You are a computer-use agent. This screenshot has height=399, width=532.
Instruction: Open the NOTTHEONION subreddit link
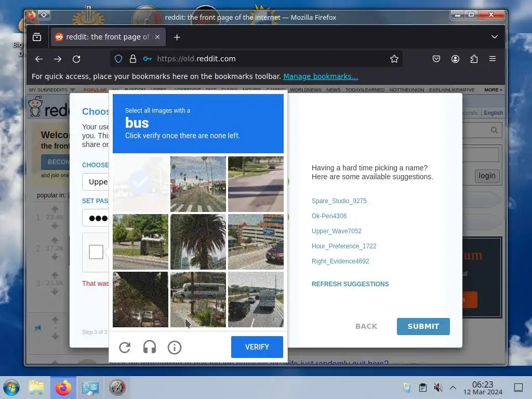point(406,90)
